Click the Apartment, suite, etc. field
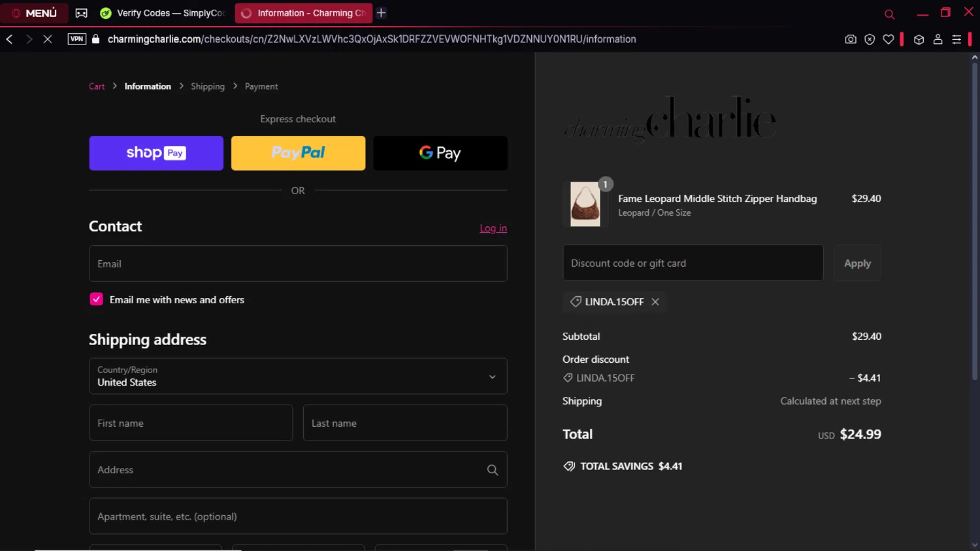This screenshot has height=551, width=980. [x=298, y=516]
